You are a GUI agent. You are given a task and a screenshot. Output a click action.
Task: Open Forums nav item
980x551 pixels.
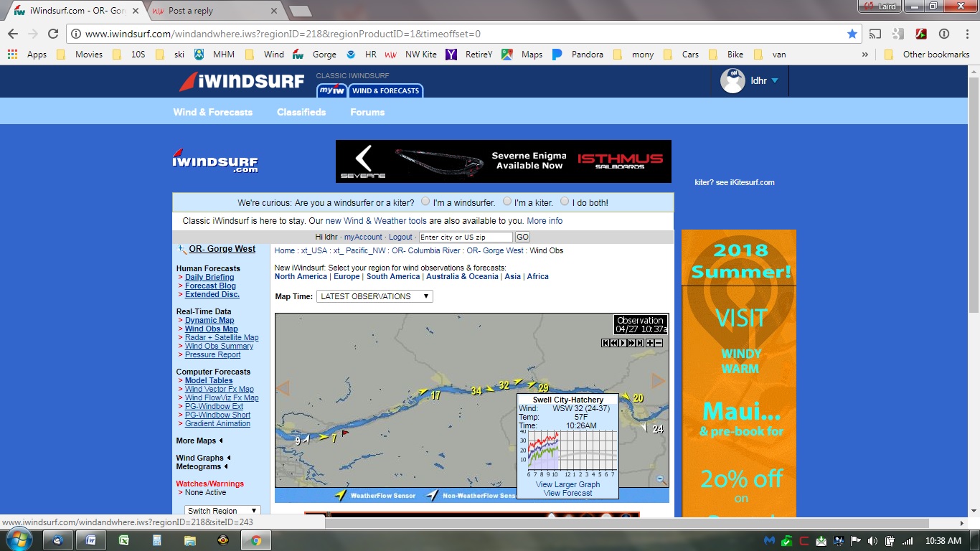(367, 112)
